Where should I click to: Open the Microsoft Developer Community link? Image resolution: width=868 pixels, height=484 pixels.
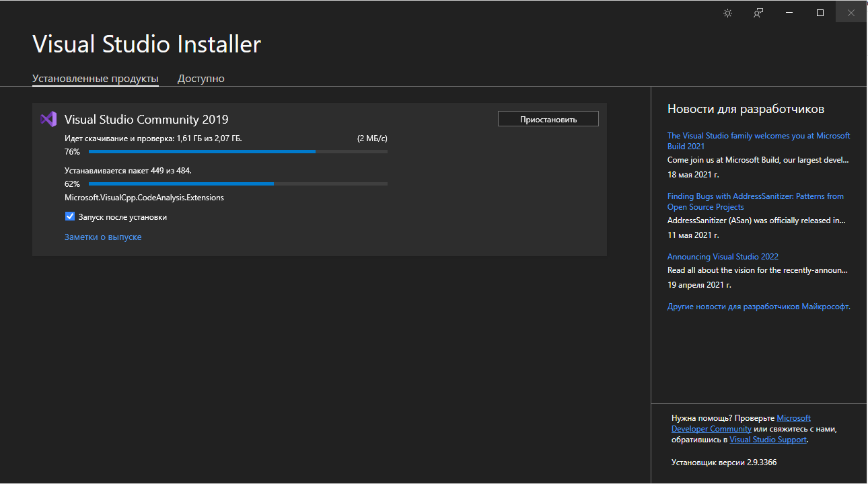741,424
